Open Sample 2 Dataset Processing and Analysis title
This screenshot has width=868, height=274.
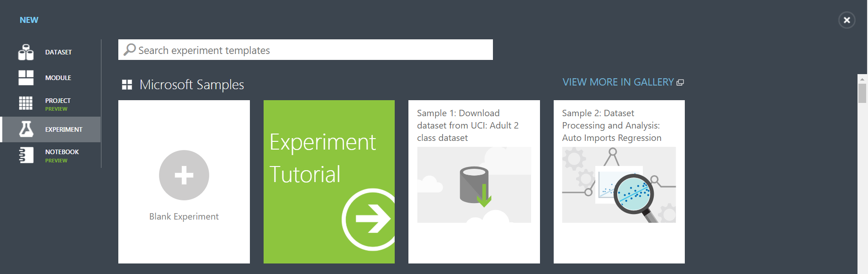(x=611, y=125)
